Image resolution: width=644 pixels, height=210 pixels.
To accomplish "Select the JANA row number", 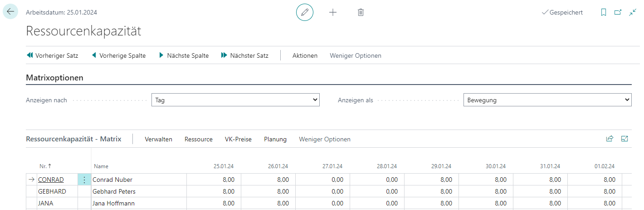I will tap(46, 203).
